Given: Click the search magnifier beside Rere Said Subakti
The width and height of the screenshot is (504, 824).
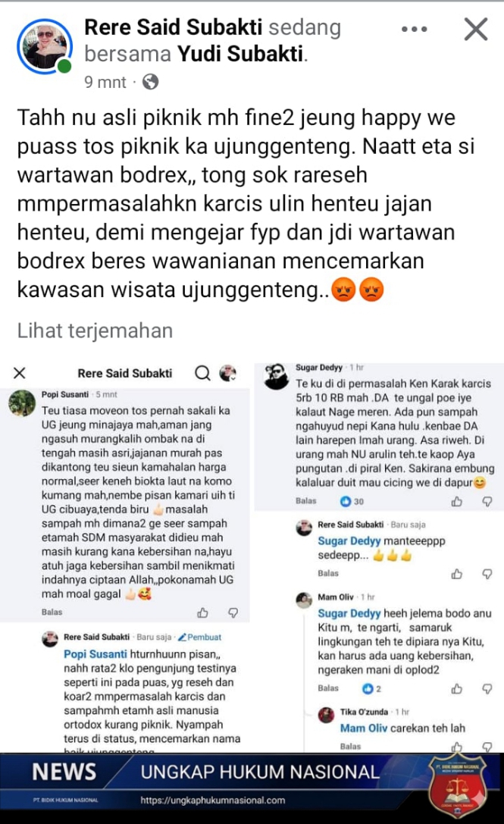Looking at the screenshot, I should (x=202, y=373).
